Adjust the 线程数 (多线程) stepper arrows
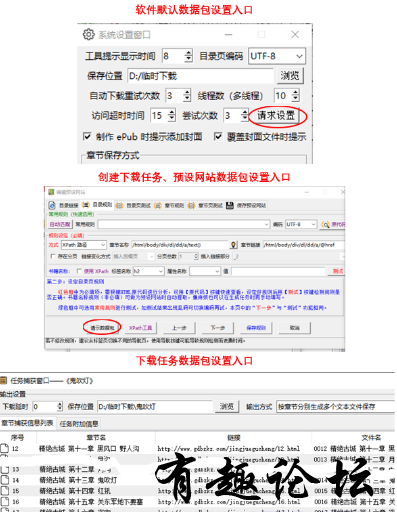The height and width of the screenshot is (512, 397). click(295, 96)
